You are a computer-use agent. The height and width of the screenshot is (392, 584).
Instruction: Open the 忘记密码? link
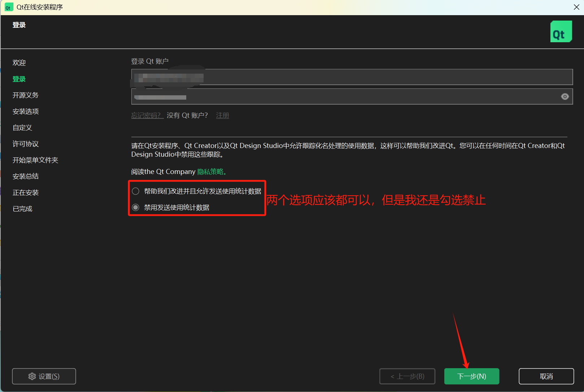tap(147, 116)
